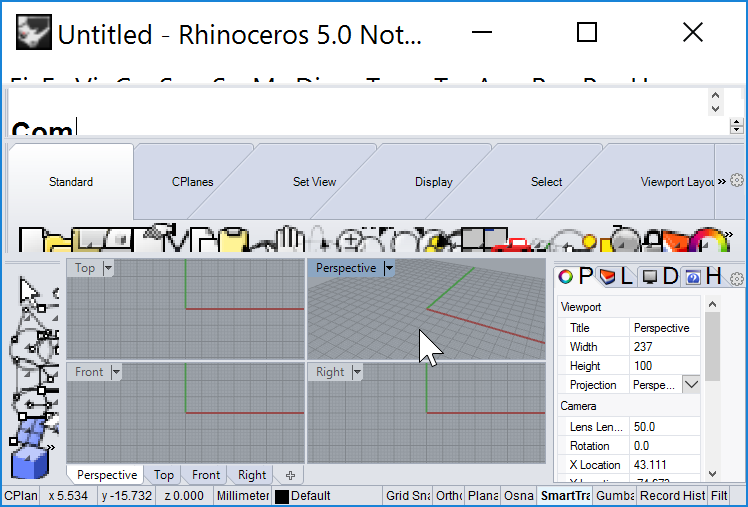Click the yellow clipboard Paste icon

click(x=233, y=240)
